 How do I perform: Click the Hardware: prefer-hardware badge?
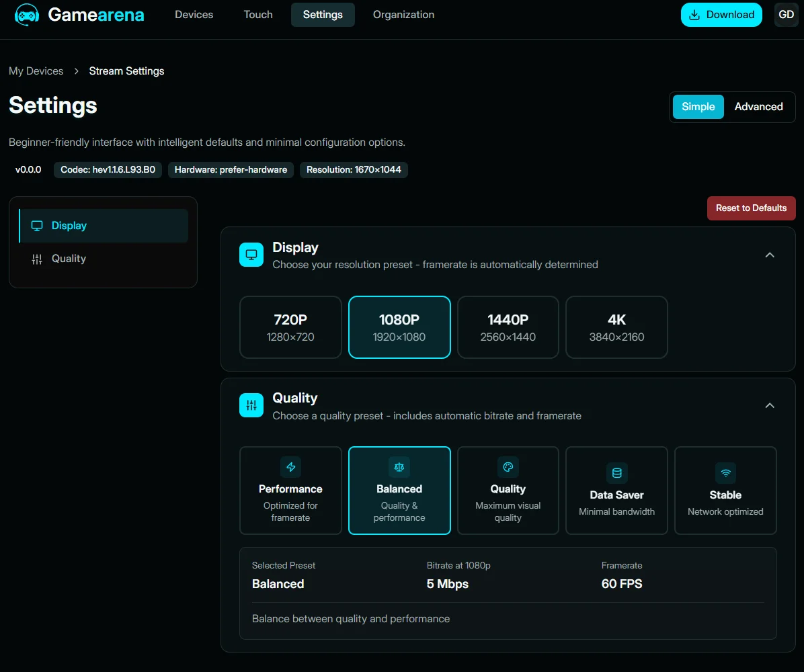(231, 169)
